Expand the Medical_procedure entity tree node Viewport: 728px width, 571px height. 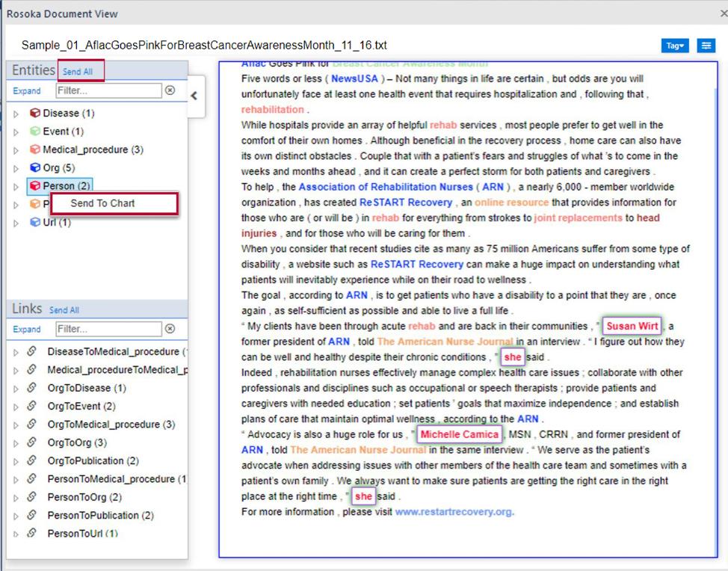click(x=17, y=150)
